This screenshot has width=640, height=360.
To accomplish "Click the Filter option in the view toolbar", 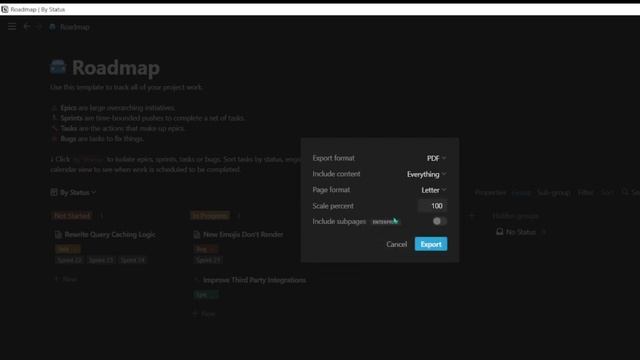I will (x=585, y=192).
